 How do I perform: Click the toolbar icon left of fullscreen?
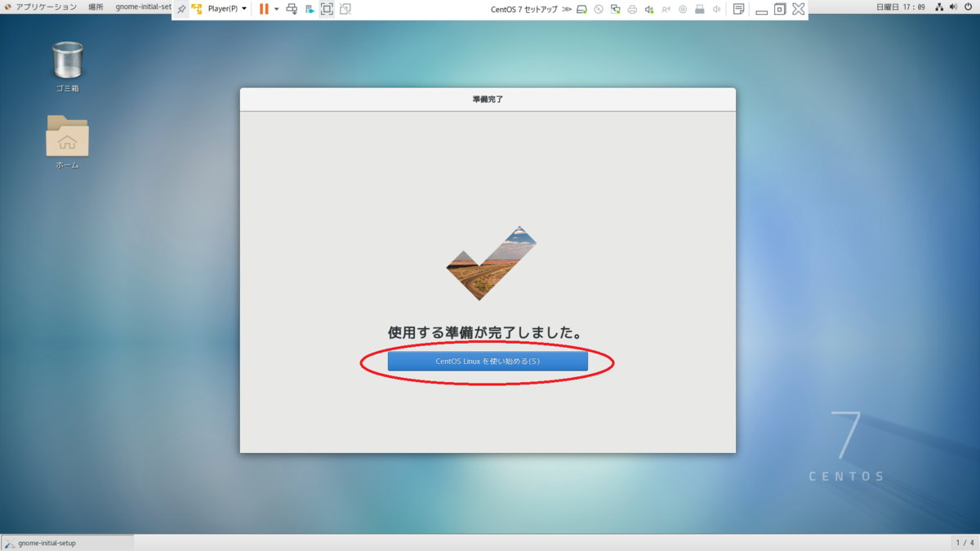pos(310,9)
